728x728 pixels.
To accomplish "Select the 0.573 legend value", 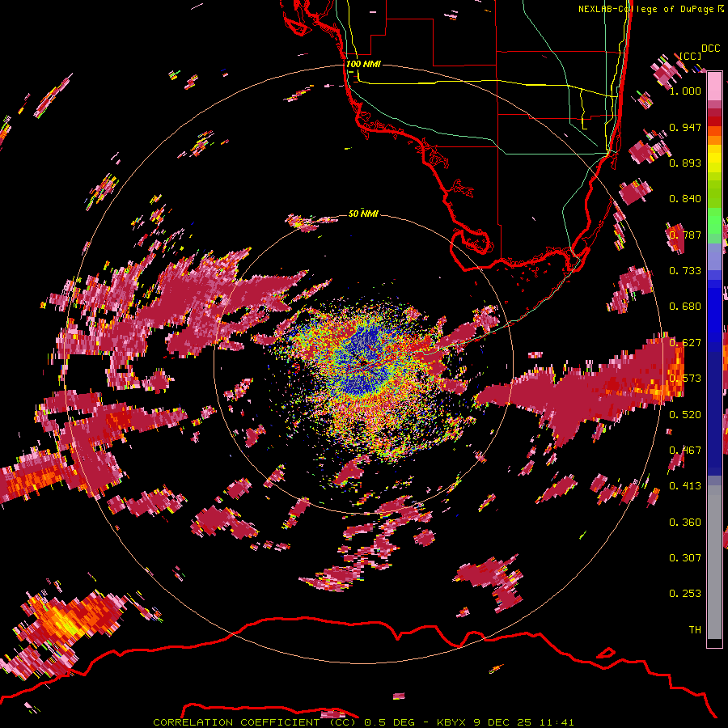I will click(685, 379).
